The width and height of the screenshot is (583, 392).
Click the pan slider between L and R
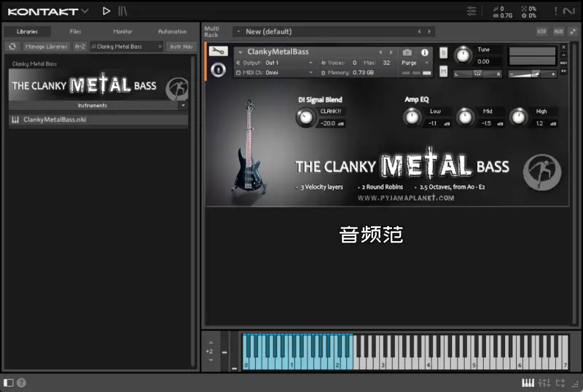click(477, 74)
